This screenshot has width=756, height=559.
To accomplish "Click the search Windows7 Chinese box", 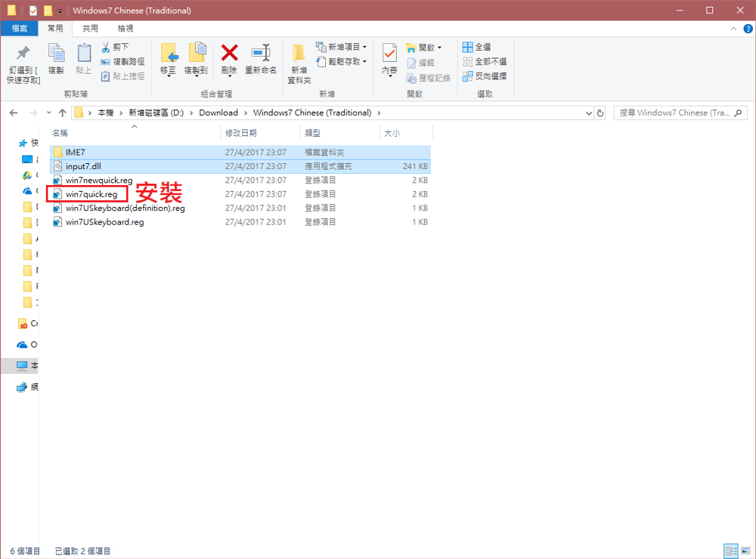I will tap(680, 113).
